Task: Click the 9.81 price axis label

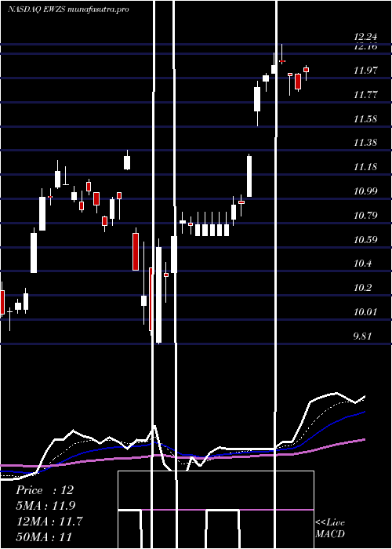Action: (x=362, y=336)
